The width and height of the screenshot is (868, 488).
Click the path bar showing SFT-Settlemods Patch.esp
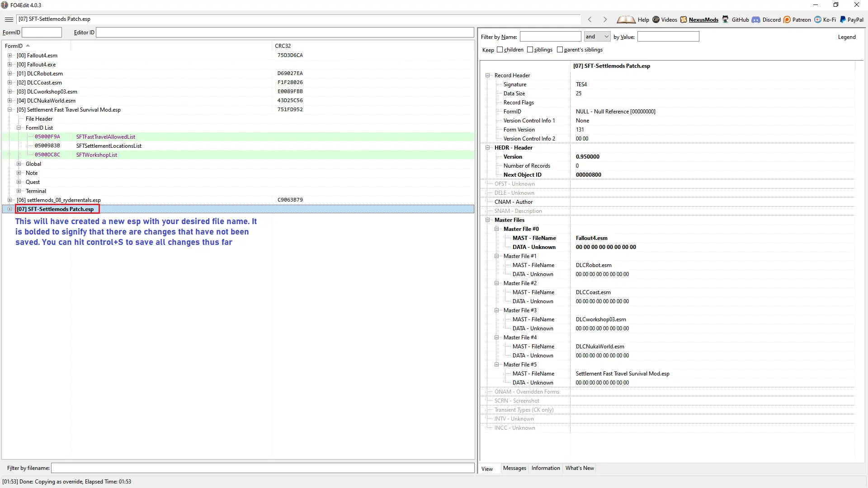click(x=298, y=19)
